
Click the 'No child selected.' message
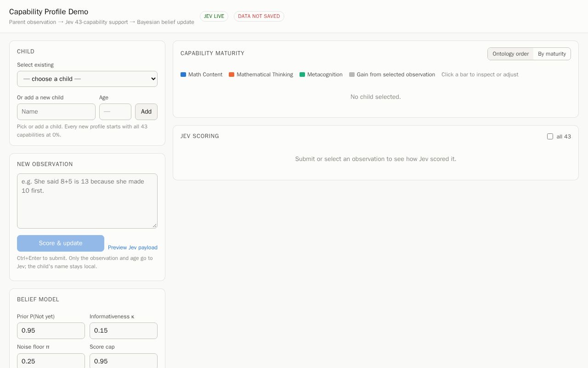click(x=376, y=97)
